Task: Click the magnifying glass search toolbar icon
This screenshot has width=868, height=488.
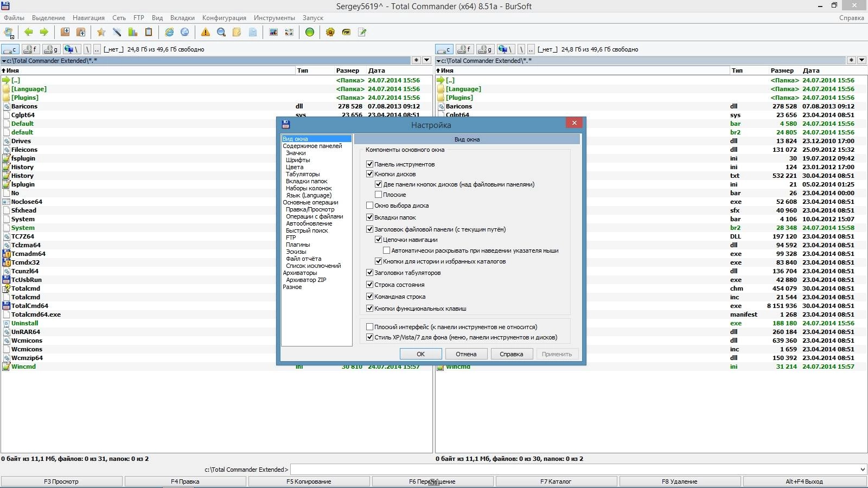Action: pyautogui.click(x=221, y=33)
